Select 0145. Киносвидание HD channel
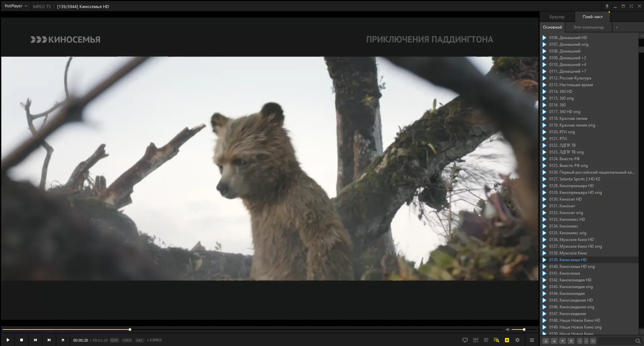644x346 pixels. pos(589,300)
